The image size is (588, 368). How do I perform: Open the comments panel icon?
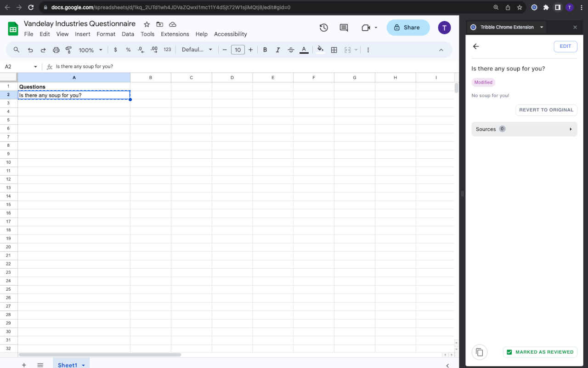pos(344,28)
